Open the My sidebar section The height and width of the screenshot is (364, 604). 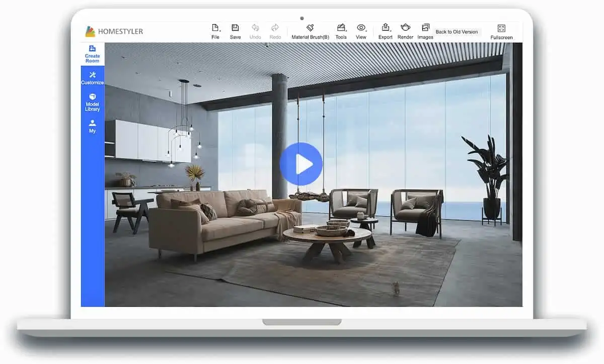click(x=93, y=126)
